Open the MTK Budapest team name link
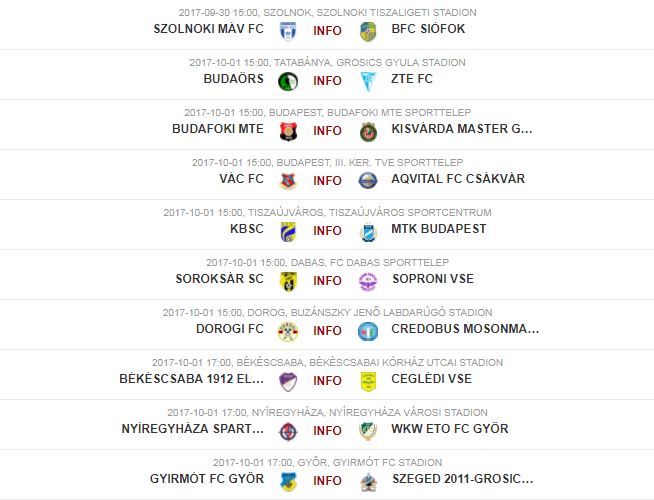Screen dimensions: 654x500 coord(439,229)
